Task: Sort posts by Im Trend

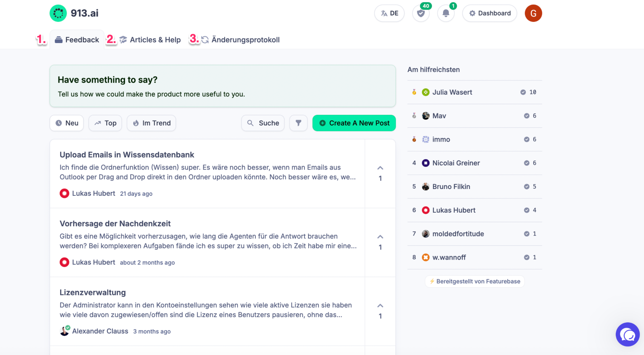Action: point(152,123)
